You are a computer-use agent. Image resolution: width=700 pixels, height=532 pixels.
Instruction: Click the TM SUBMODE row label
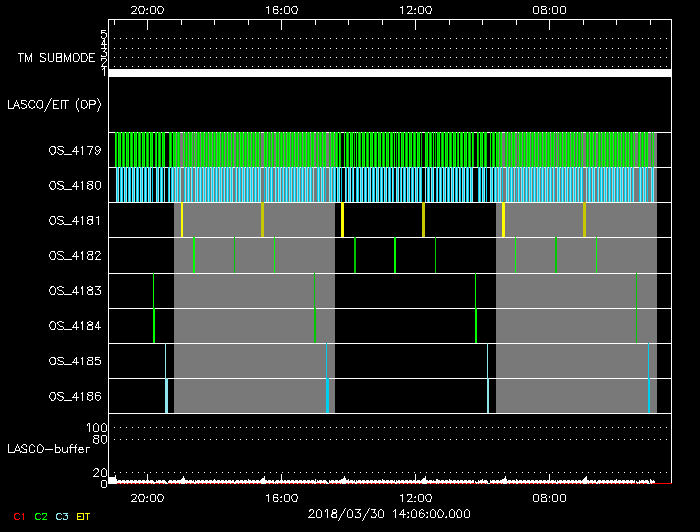[x=55, y=58]
